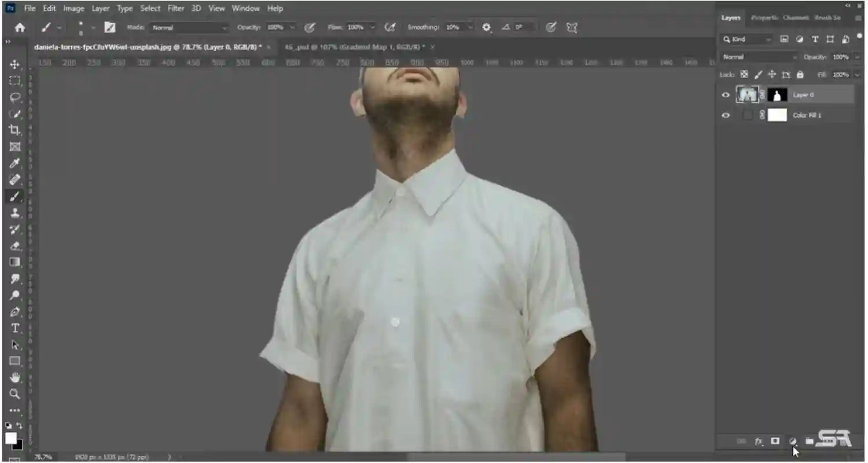Open the Layers panel options menu

click(x=858, y=18)
